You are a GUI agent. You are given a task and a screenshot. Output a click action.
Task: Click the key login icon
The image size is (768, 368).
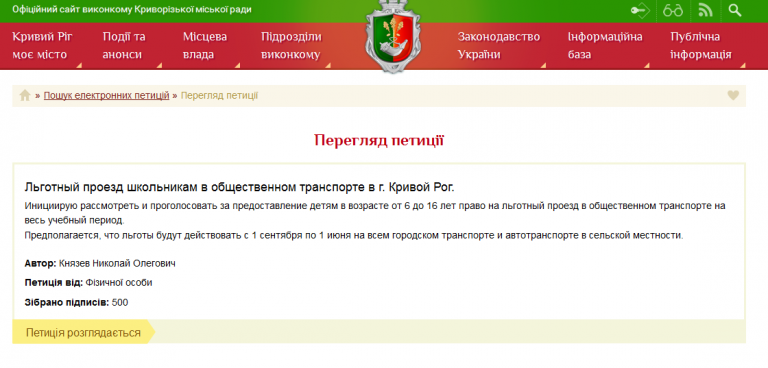[640, 10]
